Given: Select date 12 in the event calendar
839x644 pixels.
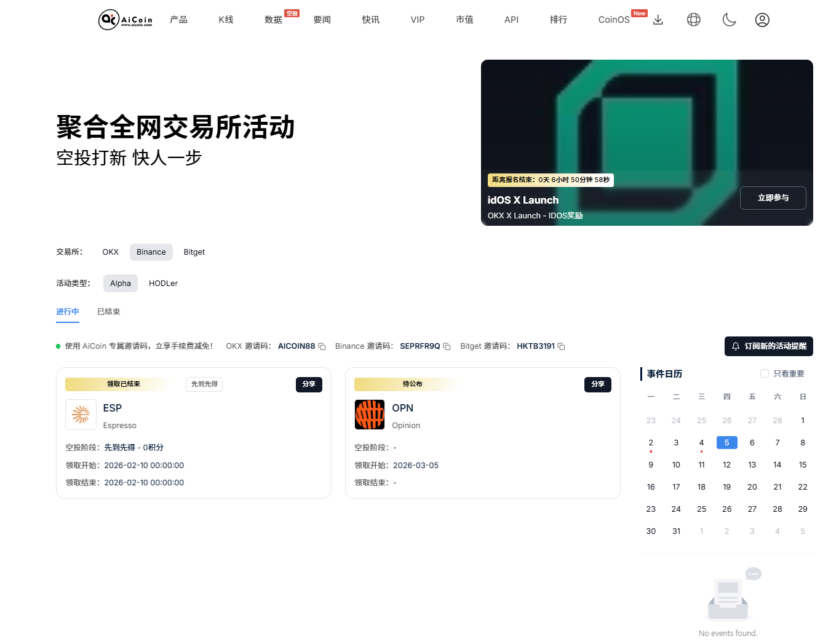Looking at the screenshot, I should (726, 464).
